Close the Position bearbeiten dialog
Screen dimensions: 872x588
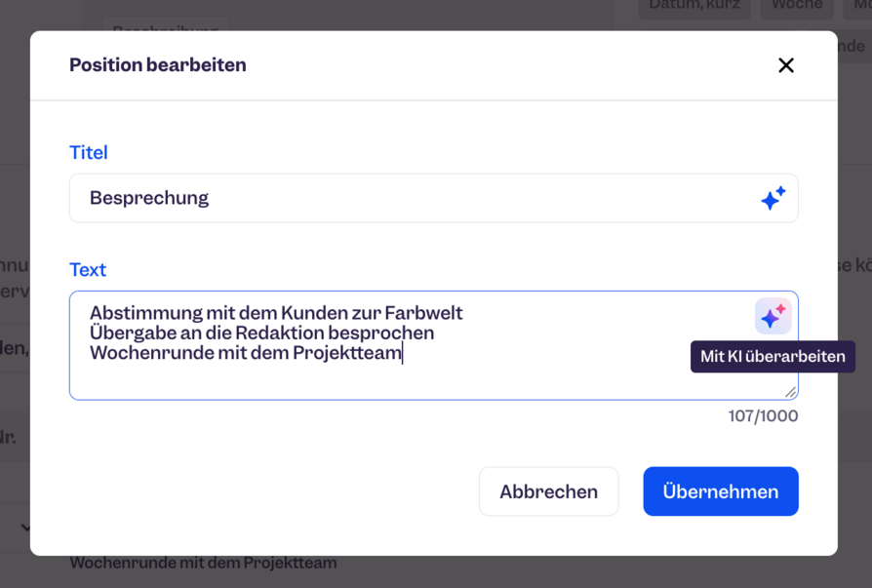tap(786, 65)
